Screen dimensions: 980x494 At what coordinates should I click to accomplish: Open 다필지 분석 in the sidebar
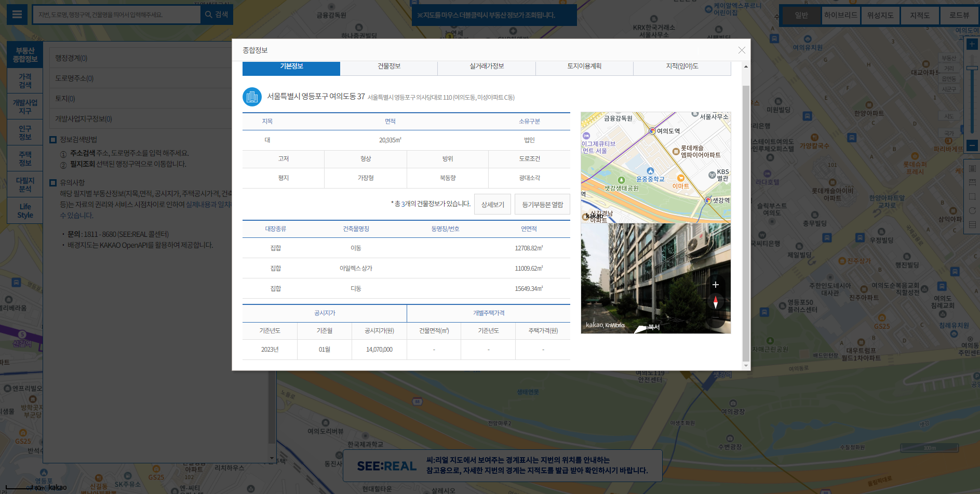click(25, 184)
